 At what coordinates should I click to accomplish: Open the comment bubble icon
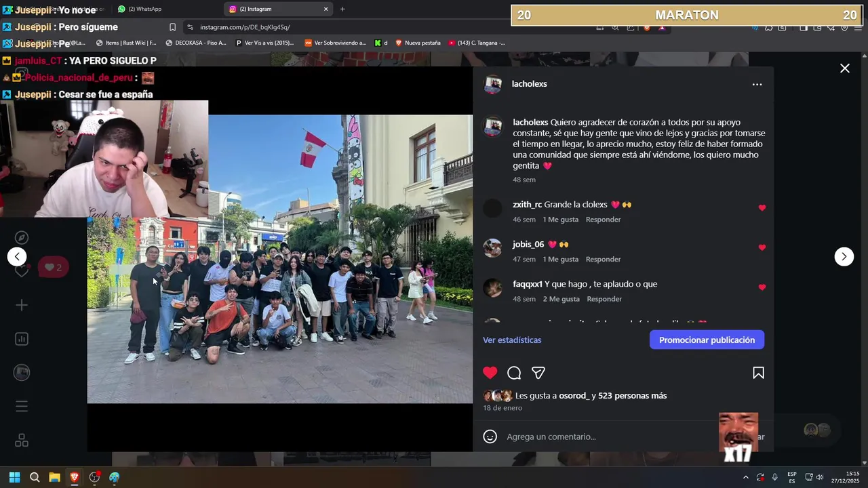click(514, 373)
